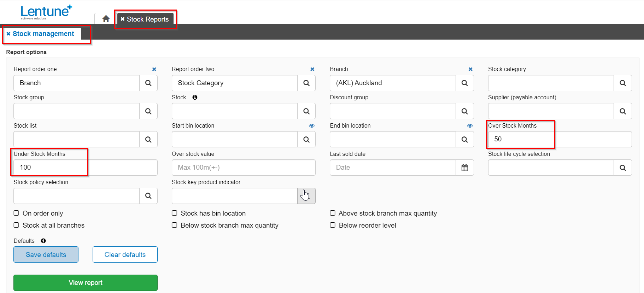Click the Defaults info icon
The height and width of the screenshot is (293, 644).
pos(43,241)
